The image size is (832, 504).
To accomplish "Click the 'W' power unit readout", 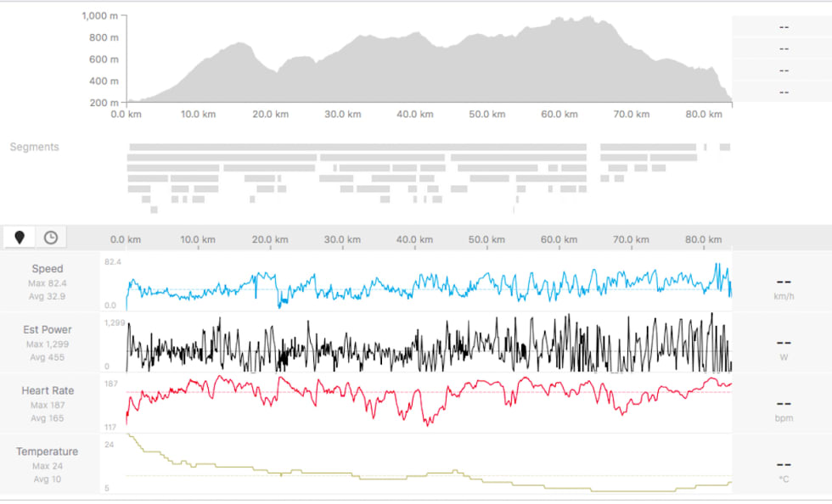I will pyautogui.click(x=784, y=357).
